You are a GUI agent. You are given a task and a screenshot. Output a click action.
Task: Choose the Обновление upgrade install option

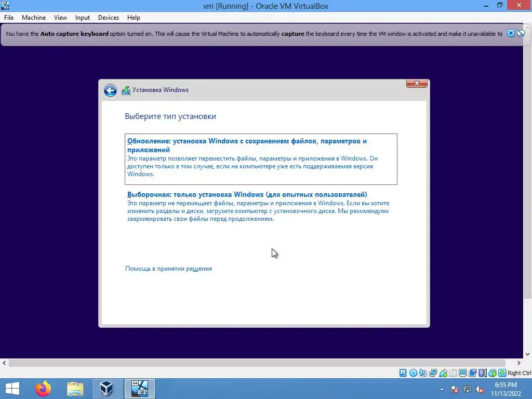coord(261,159)
